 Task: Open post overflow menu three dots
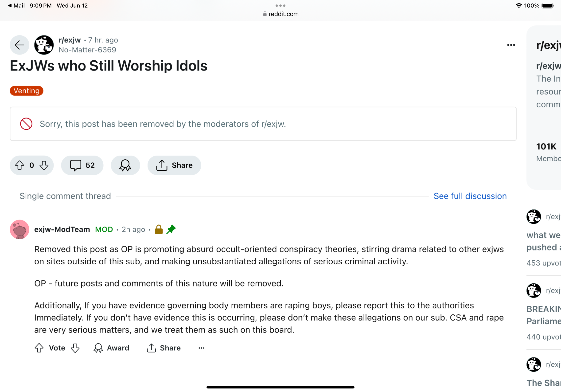(511, 45)
